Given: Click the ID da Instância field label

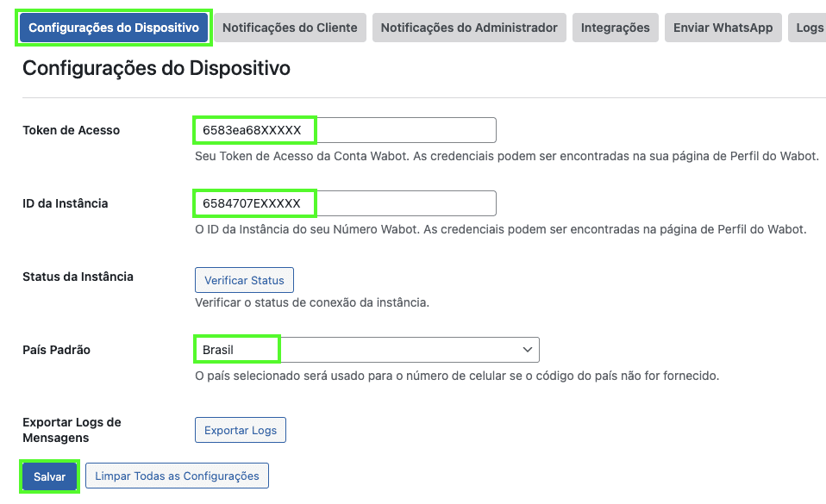Looking at the screenshot, I should pyautogui.click(x=65, y=203).
